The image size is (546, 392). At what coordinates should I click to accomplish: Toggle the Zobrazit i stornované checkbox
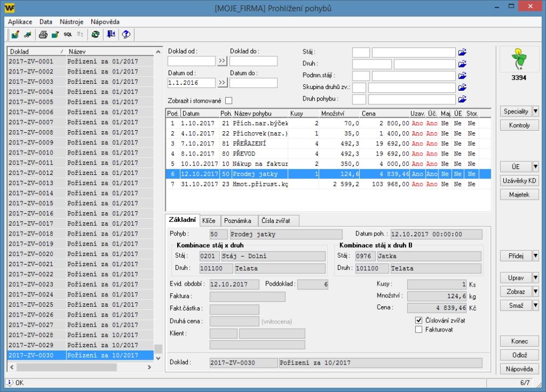tap(229, 100)
